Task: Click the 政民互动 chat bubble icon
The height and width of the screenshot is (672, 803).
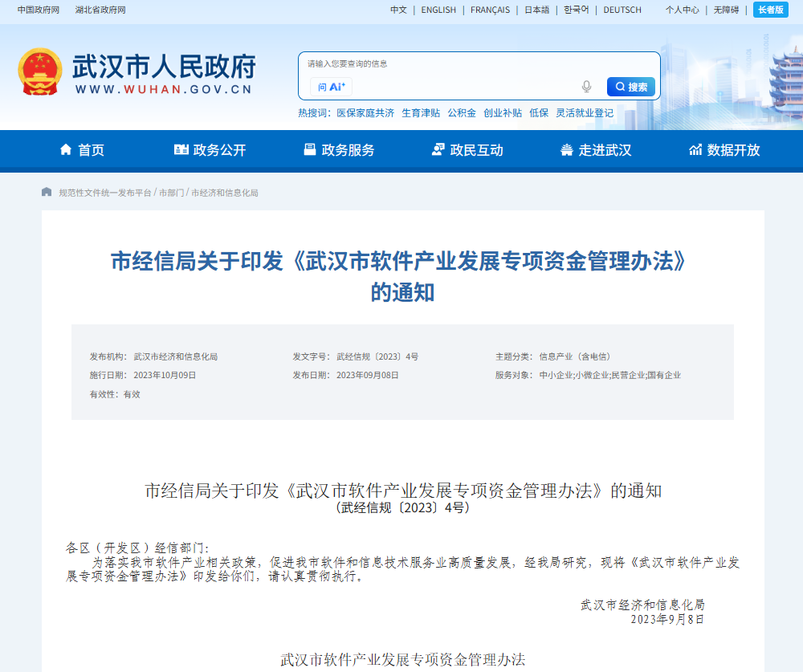Action: [x=438, y=150]
